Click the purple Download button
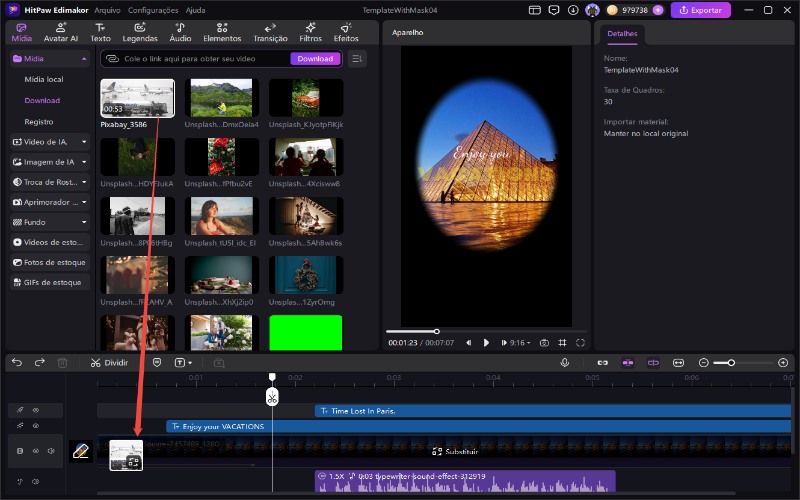The height and width of the screenshot is (500, 800). coord(315,59)
